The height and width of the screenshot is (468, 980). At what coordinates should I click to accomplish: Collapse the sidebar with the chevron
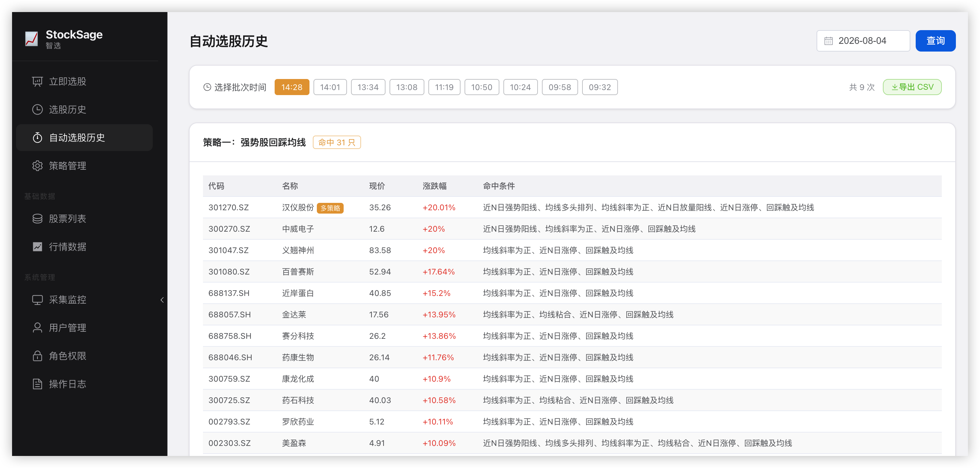pos(162,300)
